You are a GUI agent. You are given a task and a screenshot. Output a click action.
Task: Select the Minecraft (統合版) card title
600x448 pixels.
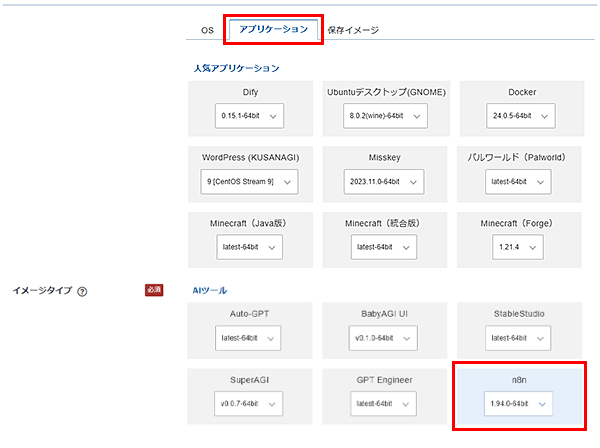click(x=382, y=223)
